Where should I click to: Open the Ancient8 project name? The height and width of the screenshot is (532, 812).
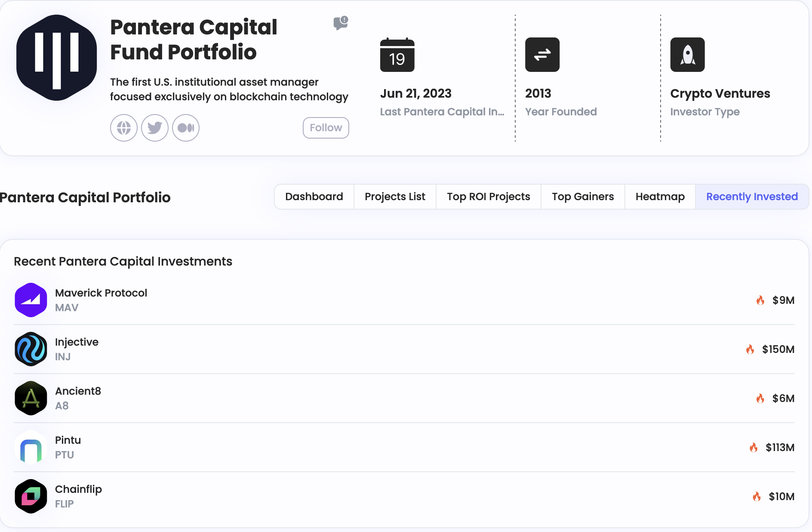coord(78,391)
